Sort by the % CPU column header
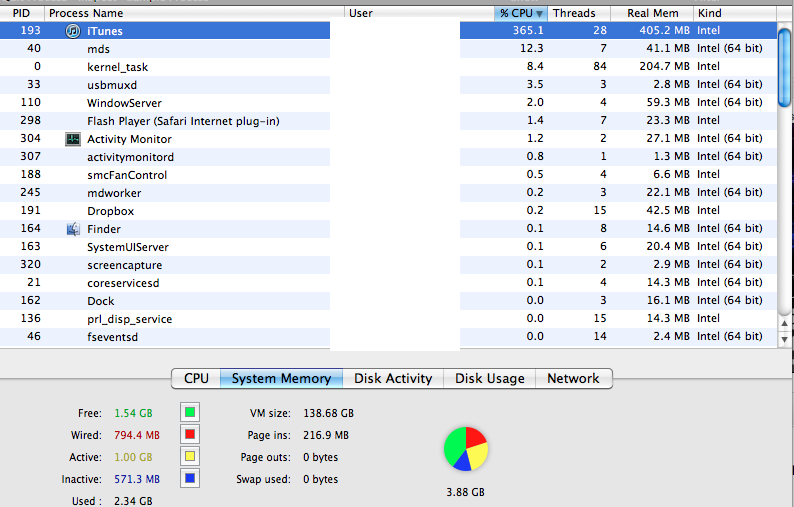Viewport: 794px width, 507px height. 522,13
